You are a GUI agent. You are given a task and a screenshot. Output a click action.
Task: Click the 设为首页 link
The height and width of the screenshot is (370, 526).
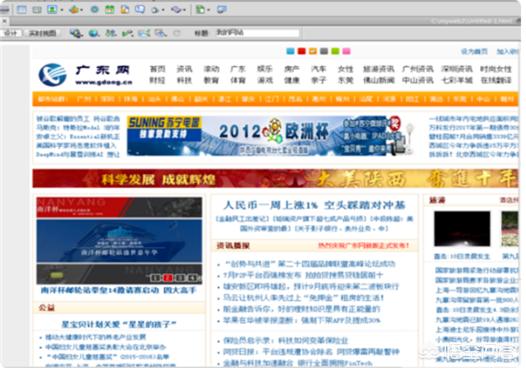[x=474, y=51]
